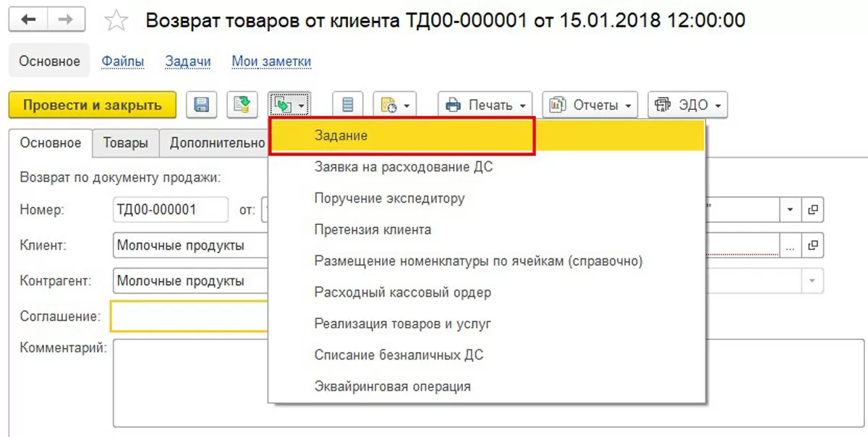Choose Реализация товаров и услуг

pyautogui.click(x=487, y=324)
